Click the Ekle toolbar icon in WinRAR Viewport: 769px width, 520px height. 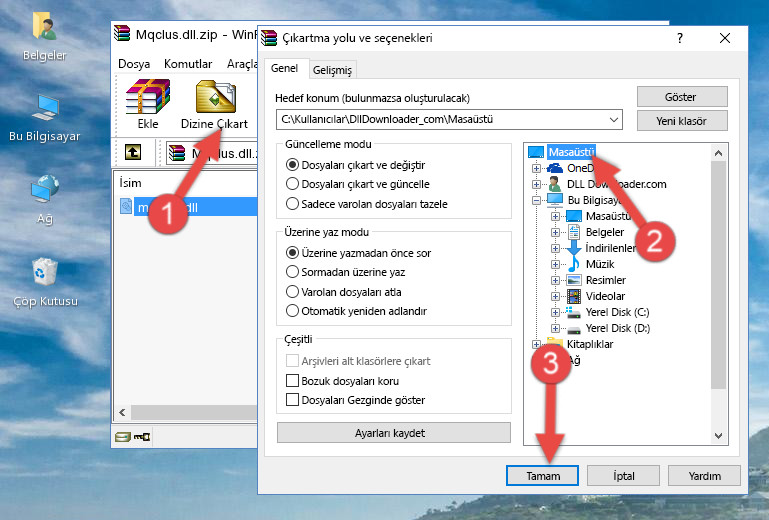coord(148,97)
